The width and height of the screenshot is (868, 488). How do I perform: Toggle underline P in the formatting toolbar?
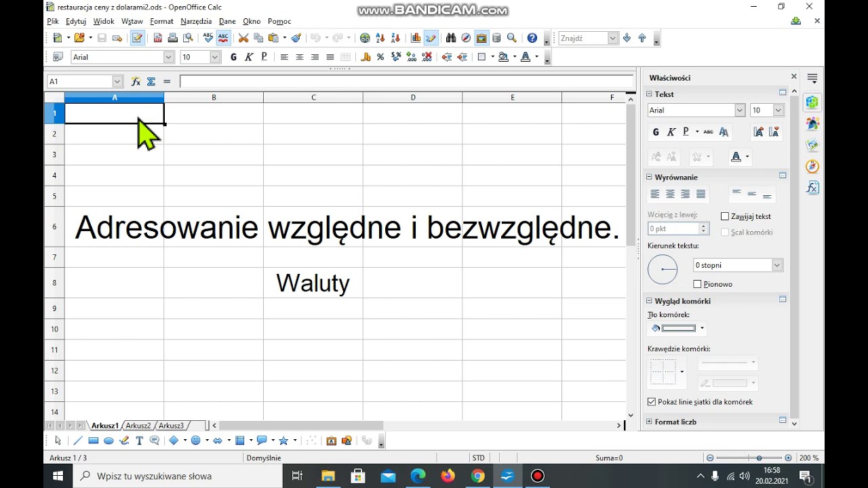coord(264,57)
